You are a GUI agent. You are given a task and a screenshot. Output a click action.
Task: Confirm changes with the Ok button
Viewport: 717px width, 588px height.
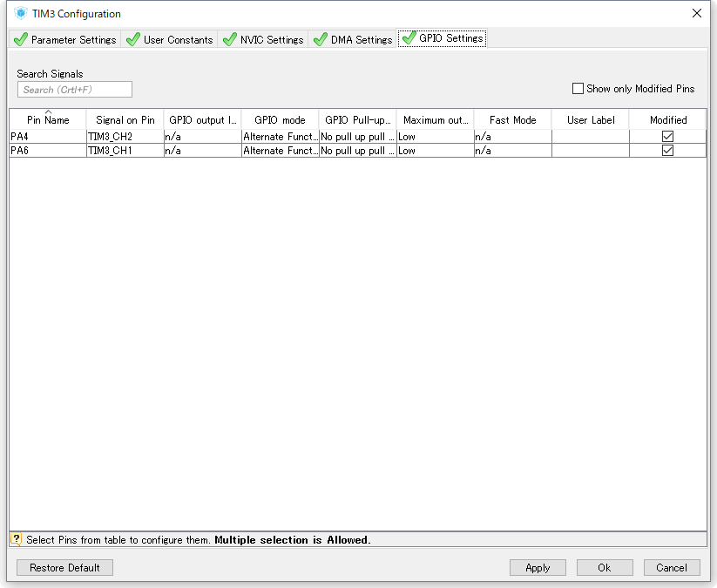[605, 567]
